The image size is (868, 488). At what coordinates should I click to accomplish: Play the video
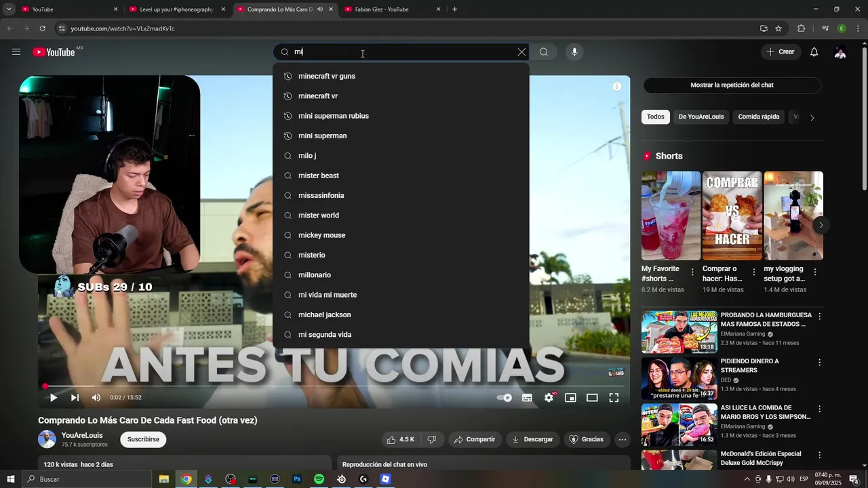[x=53, y=398]
